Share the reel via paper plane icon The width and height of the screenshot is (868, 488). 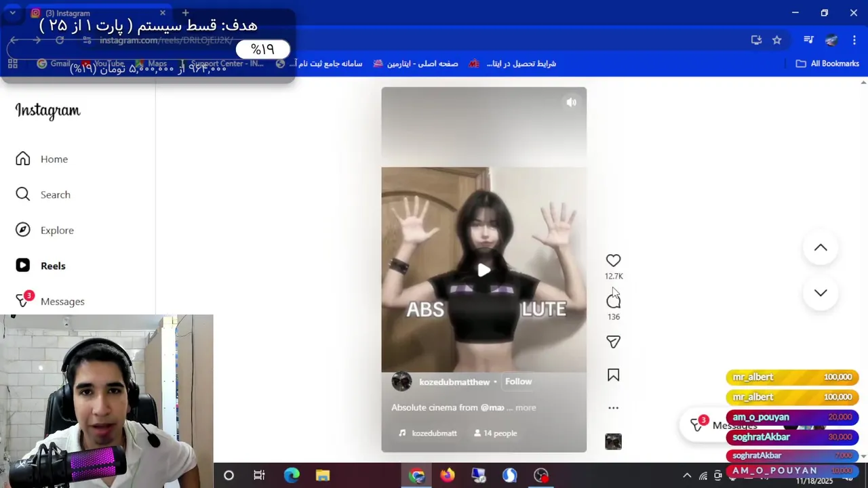613,342
